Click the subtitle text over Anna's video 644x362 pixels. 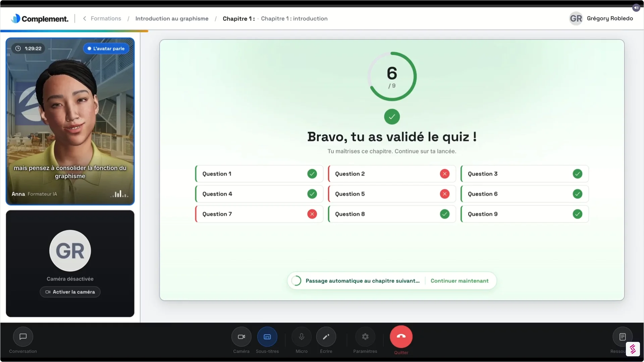pos(70,172)
